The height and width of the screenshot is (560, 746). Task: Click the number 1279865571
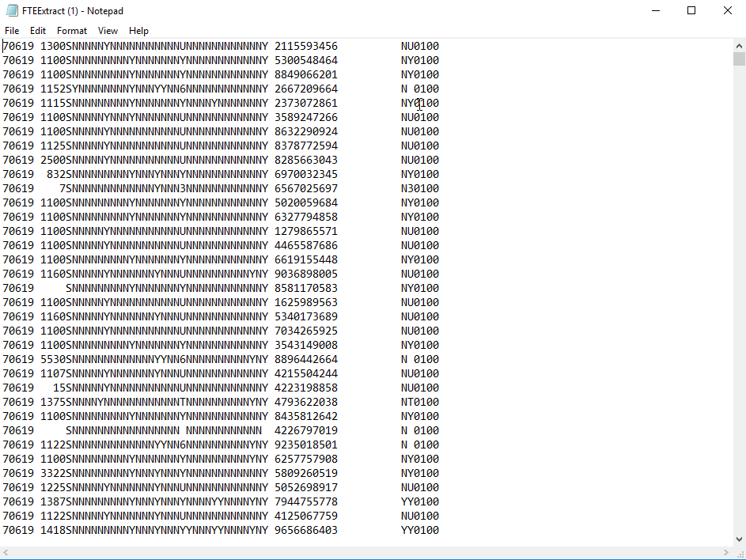tap(306, 231)
